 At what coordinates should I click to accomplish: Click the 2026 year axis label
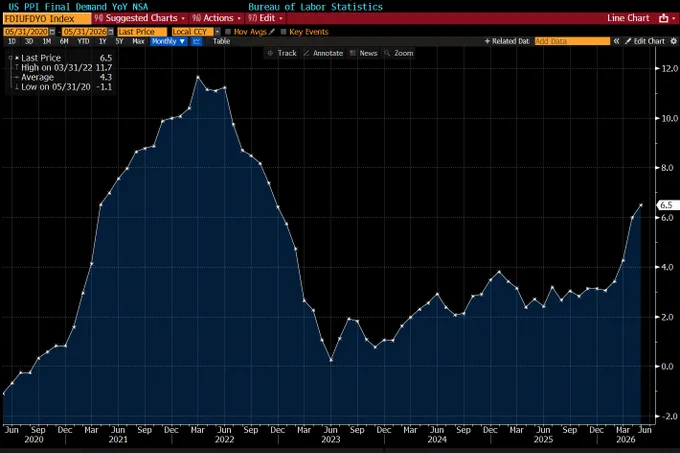(x=625, y=440)
